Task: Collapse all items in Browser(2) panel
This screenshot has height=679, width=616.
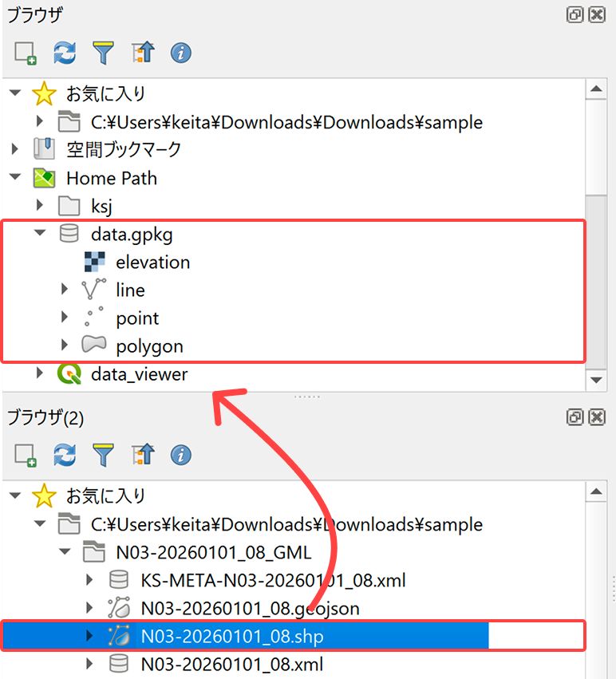Action: (x=143, y=455)
